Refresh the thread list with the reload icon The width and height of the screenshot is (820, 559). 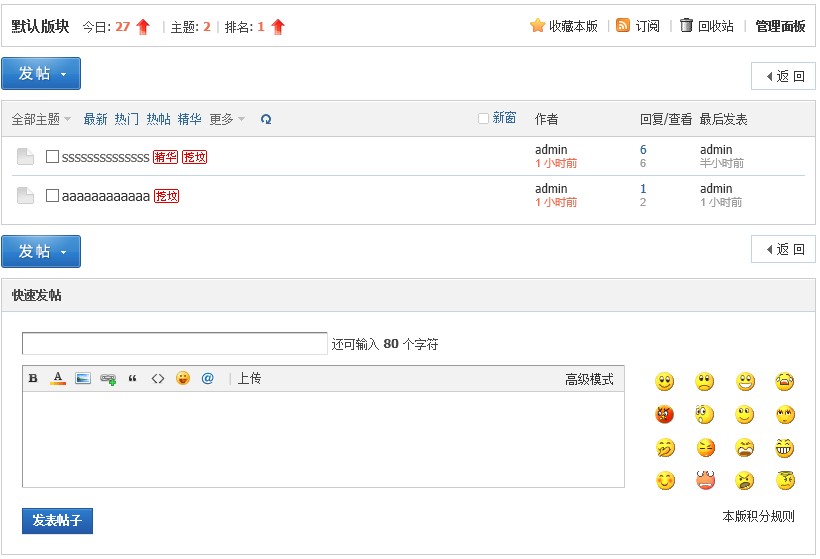[x=266, y=119]
